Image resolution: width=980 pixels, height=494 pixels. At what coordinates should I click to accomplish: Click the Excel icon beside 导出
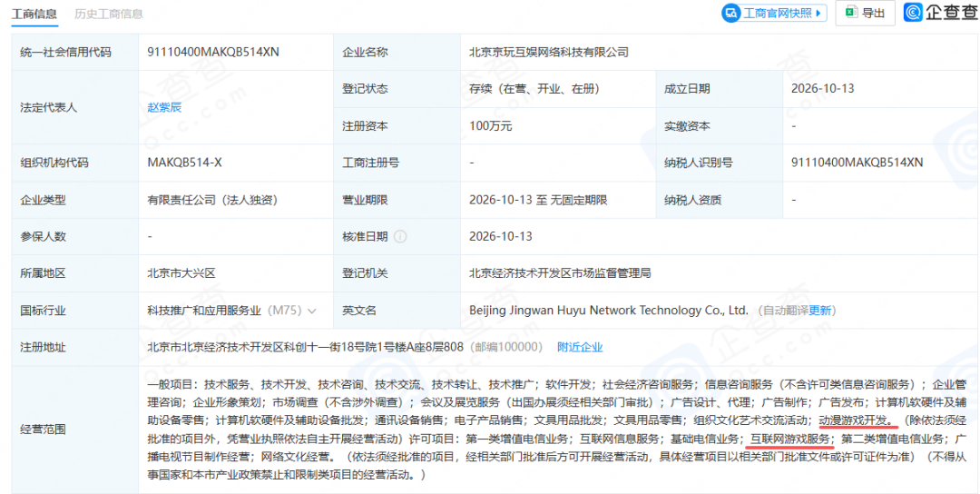click(851, 13)
